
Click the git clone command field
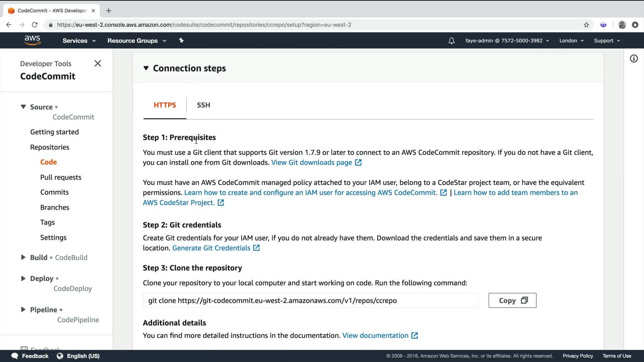click(310, 300)
